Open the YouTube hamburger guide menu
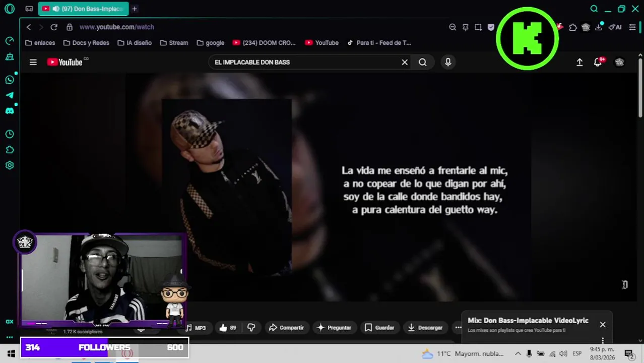Image resolution: width=644 pixels, height=363 pixels. click(33, 62)
